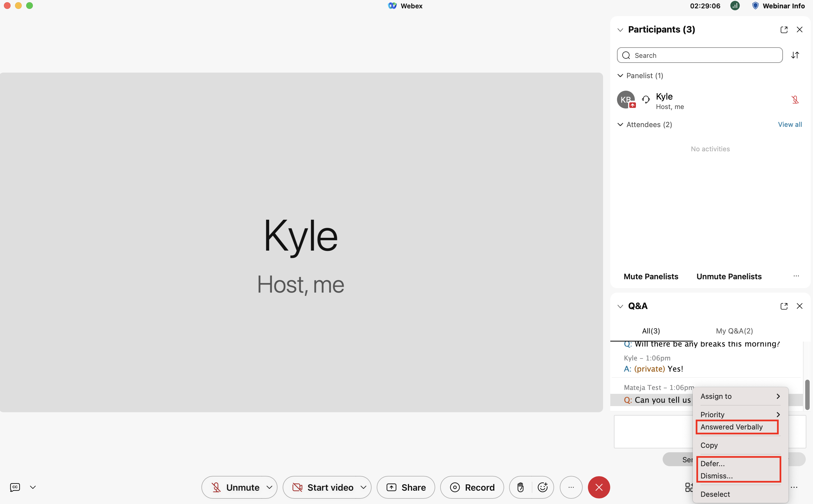The width and height of the screenshot is (813, 504).
Task: Click the raise hand icon
Action: [x=520, y=487]
